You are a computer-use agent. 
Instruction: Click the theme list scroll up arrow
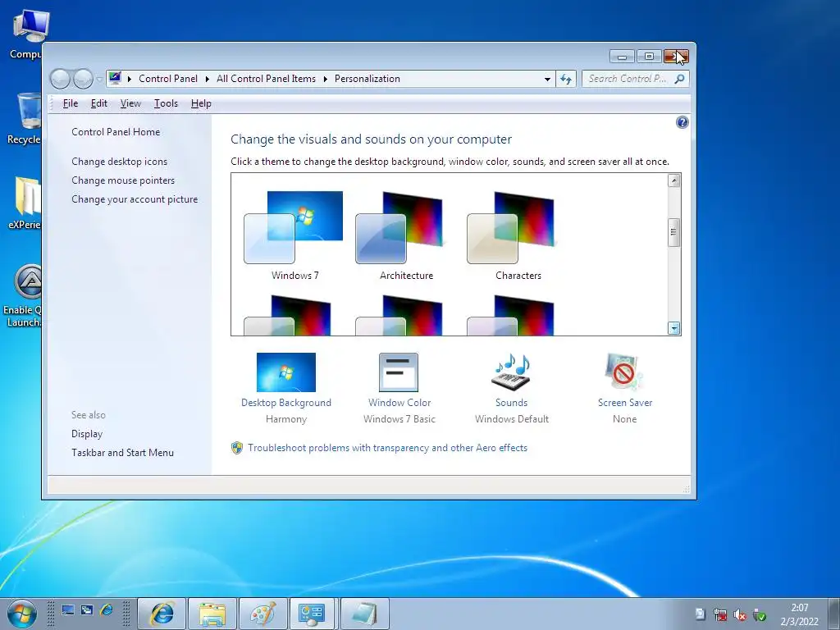tap(674, 180)
